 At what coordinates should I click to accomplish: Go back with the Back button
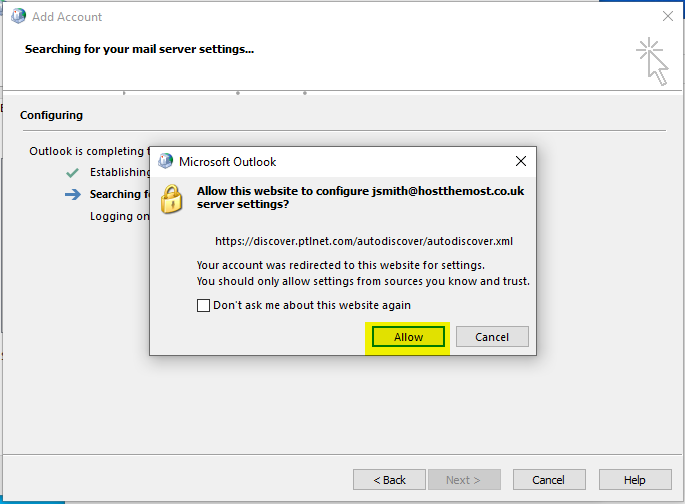coord(389,480)
